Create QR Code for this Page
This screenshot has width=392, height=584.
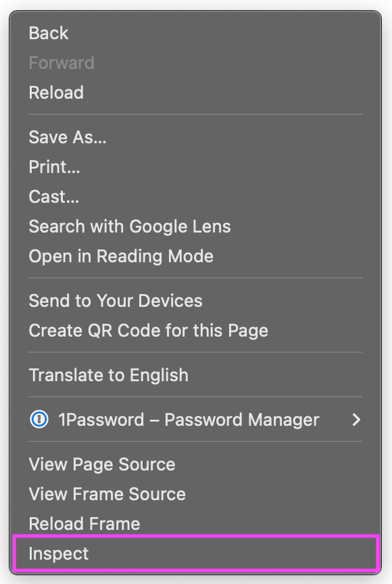148,331
